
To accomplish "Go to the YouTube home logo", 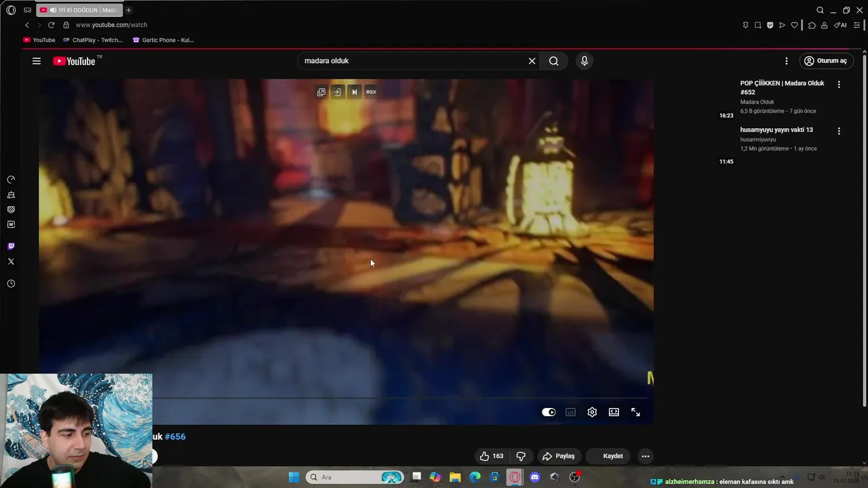I will click(75, 61).
